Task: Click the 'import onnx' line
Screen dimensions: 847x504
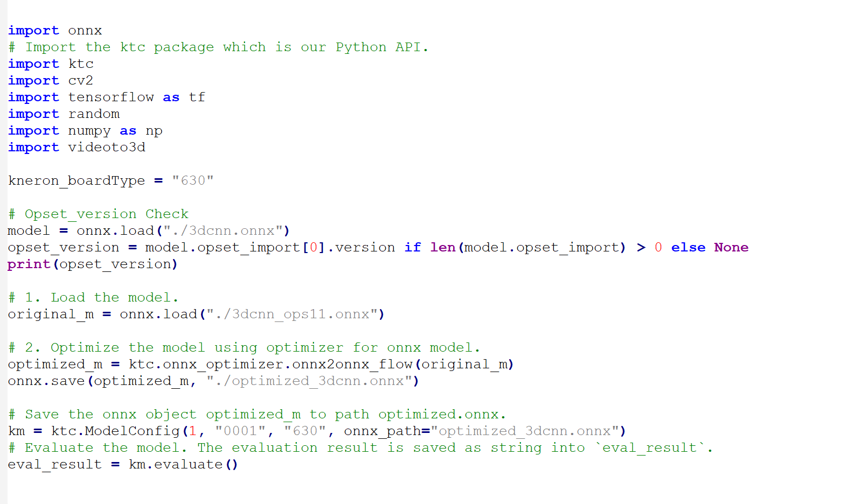Action: coord(55,31)
